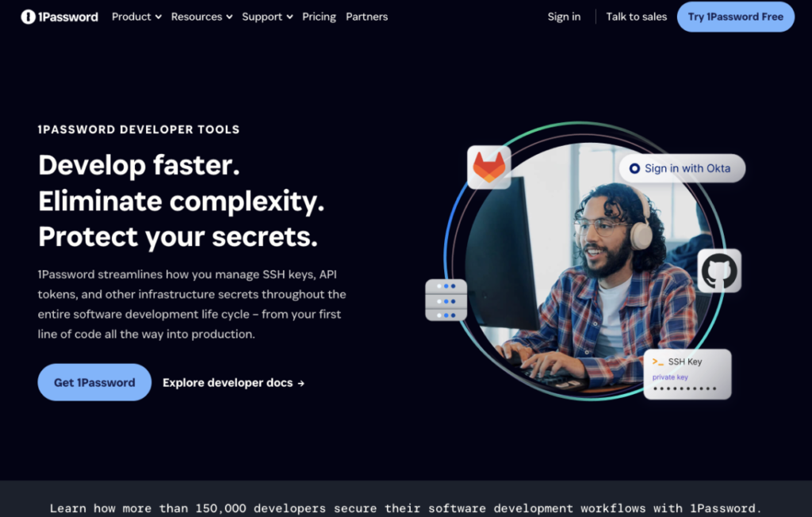Image resolution: width=812 pixels, height=517 pixels.
Task: Click the SSH Key terminal prompt icon
Action: [x=657, y=362]
